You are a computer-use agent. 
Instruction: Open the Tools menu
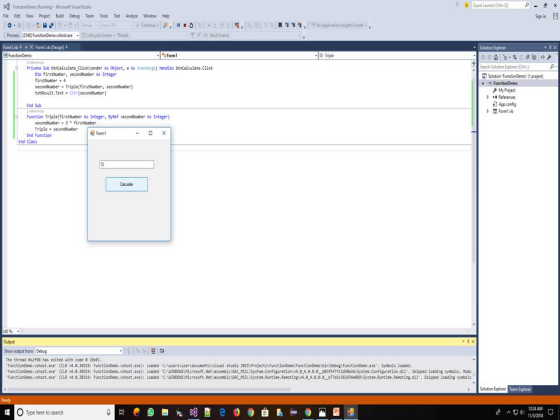(104, 16)
